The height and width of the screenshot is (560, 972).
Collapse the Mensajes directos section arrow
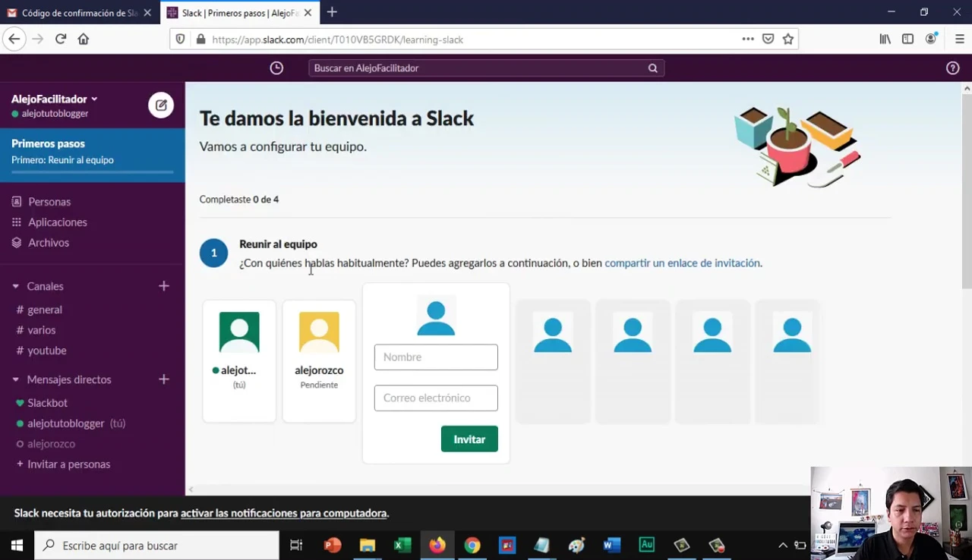pyautogui.click(x=15, y=379)
